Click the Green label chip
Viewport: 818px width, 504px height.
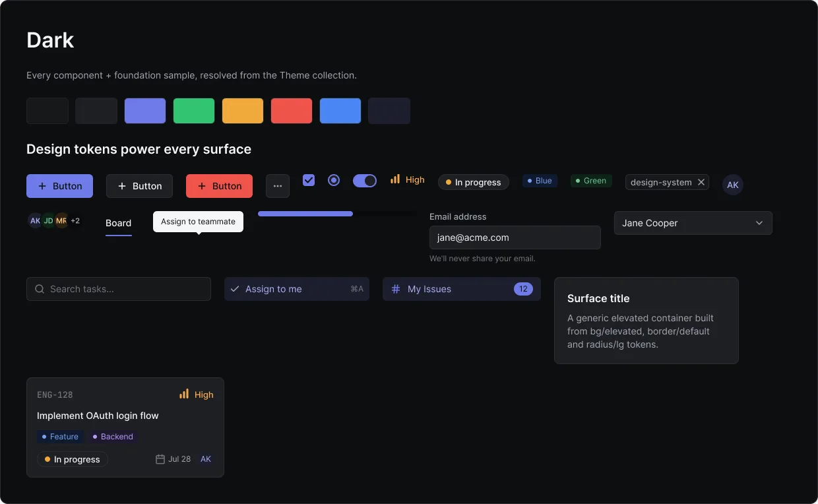(591, 181)
